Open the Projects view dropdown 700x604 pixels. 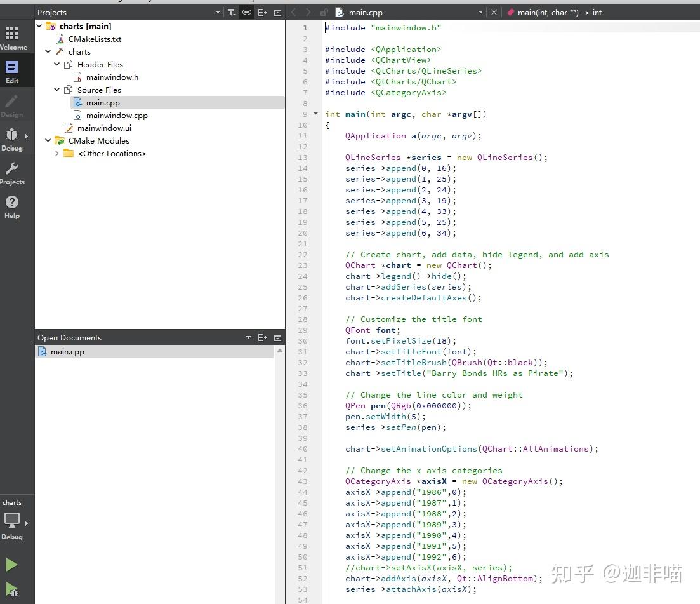(x=218, y=13)
